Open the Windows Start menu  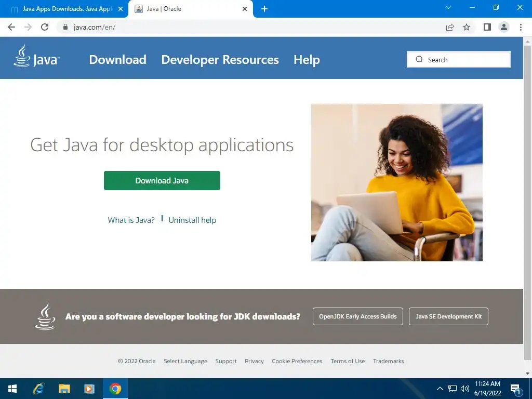point(12,389)
